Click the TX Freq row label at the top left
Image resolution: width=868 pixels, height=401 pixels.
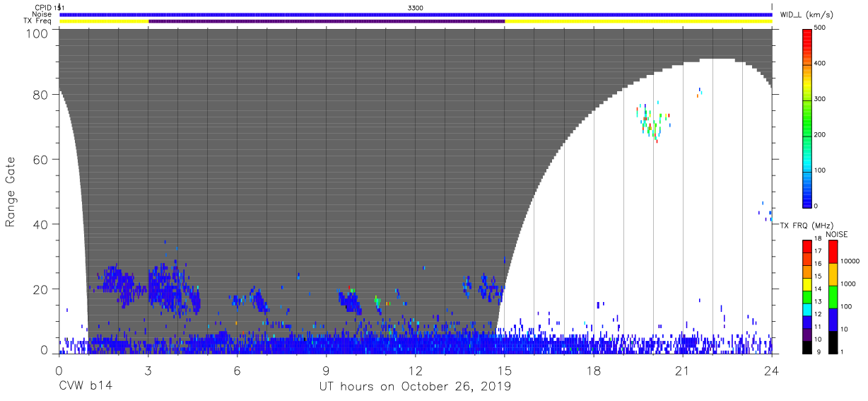(37, 21)
